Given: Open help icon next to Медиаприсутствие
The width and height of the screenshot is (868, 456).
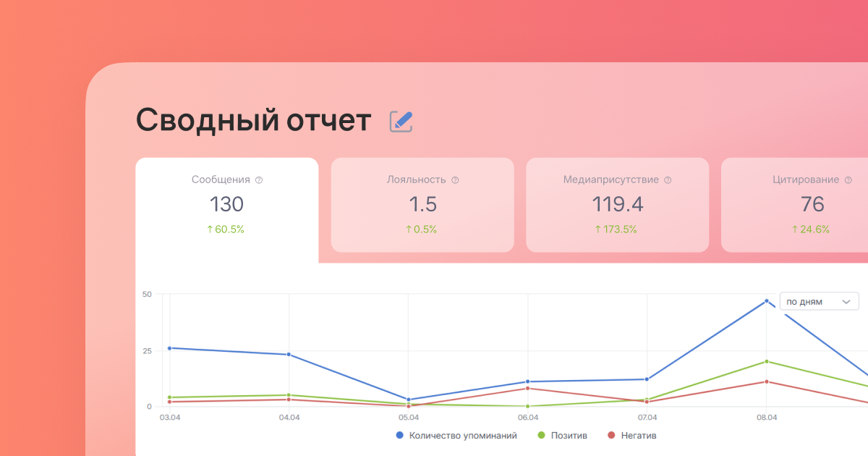Looking at the screenshot, I should (x=668, y=180).
